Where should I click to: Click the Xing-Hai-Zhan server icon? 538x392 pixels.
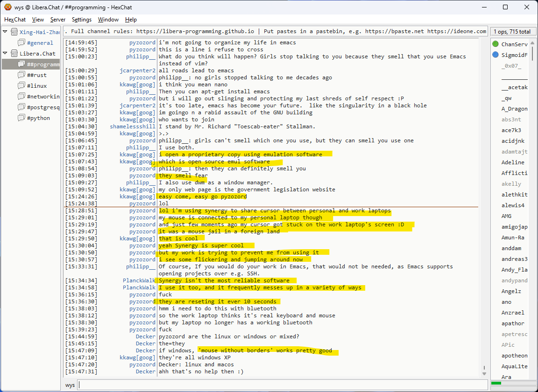tap(14, 32)
